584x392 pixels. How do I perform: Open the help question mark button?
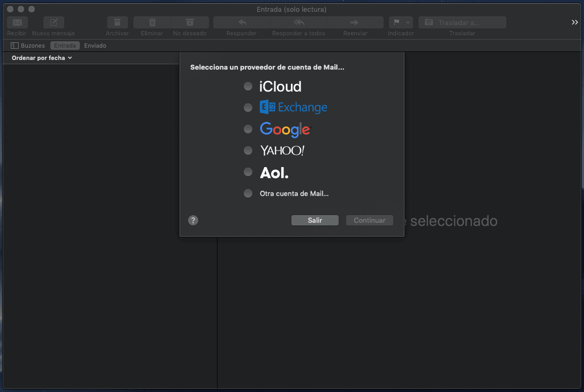(x=193, y=220)
